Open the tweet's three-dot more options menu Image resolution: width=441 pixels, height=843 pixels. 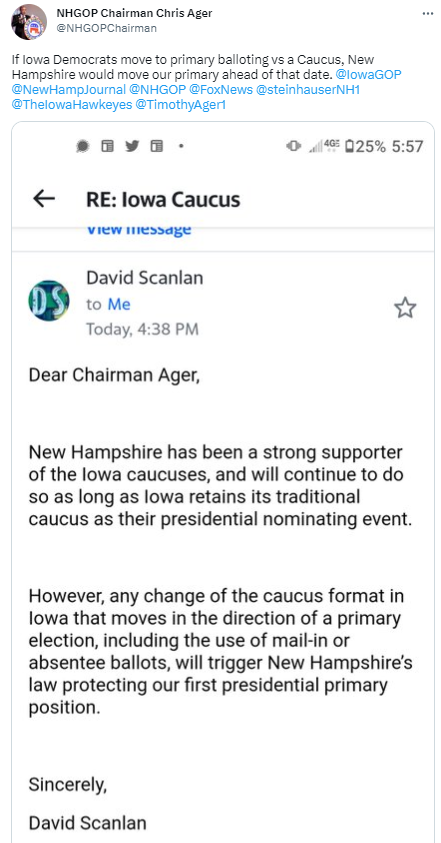pos(428,14)
